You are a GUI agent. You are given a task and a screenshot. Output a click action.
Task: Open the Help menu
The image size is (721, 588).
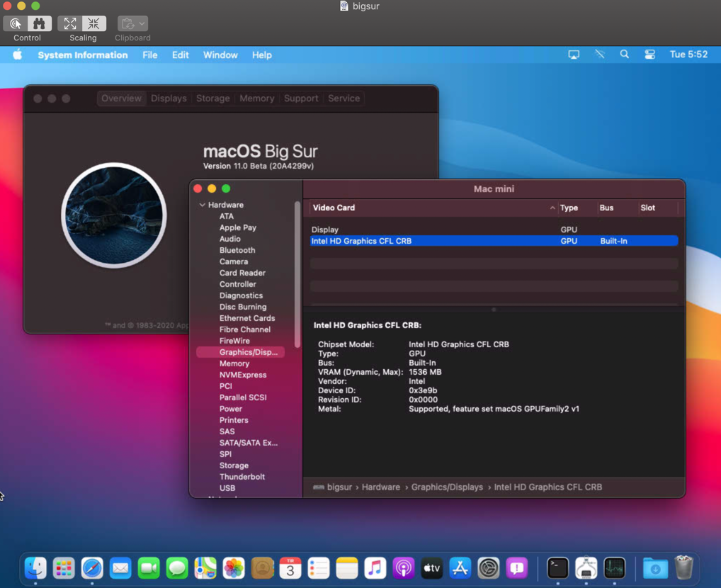tap(261, 55)
